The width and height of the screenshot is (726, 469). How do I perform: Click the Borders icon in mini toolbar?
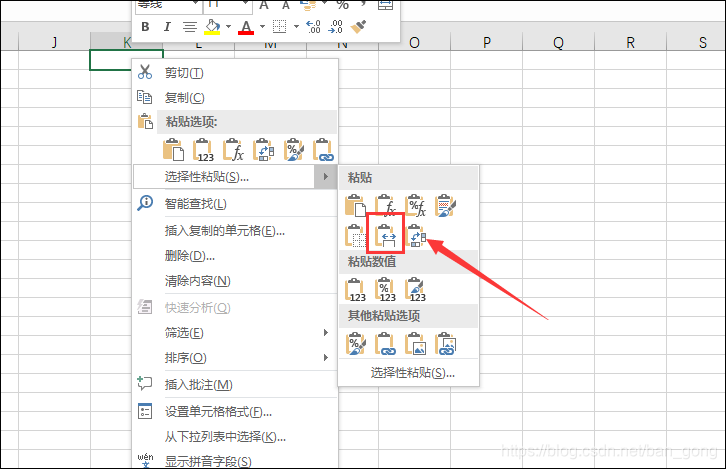tap(279, 26)
